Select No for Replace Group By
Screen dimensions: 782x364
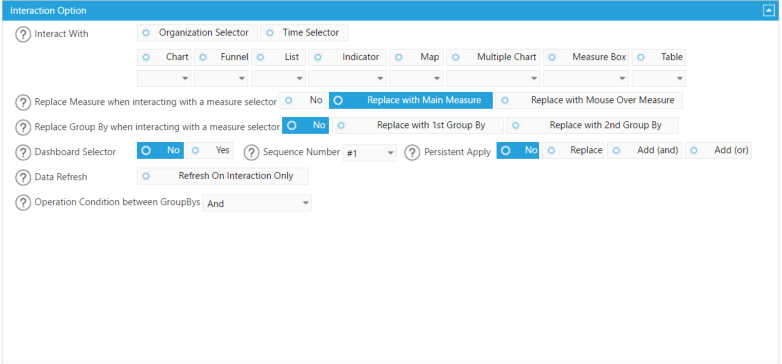point(306,126)
